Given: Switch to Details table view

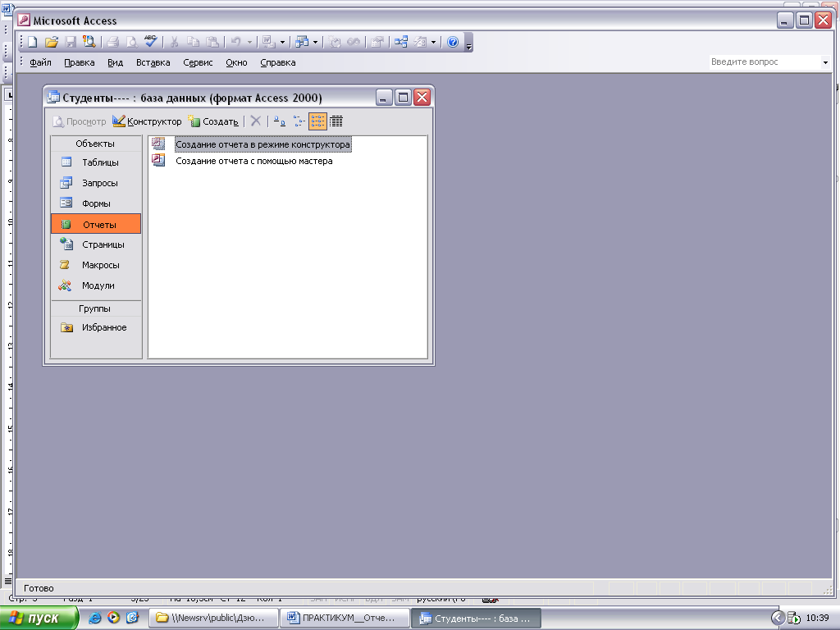Looking at the screenshot, I should coord(336,121).
